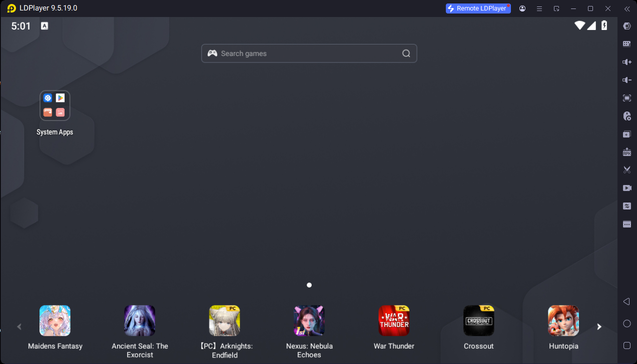Image resolution: width=637 pixels, height=364 pixels.
Task: Click the cellular signal status icon
Action: 591,25
